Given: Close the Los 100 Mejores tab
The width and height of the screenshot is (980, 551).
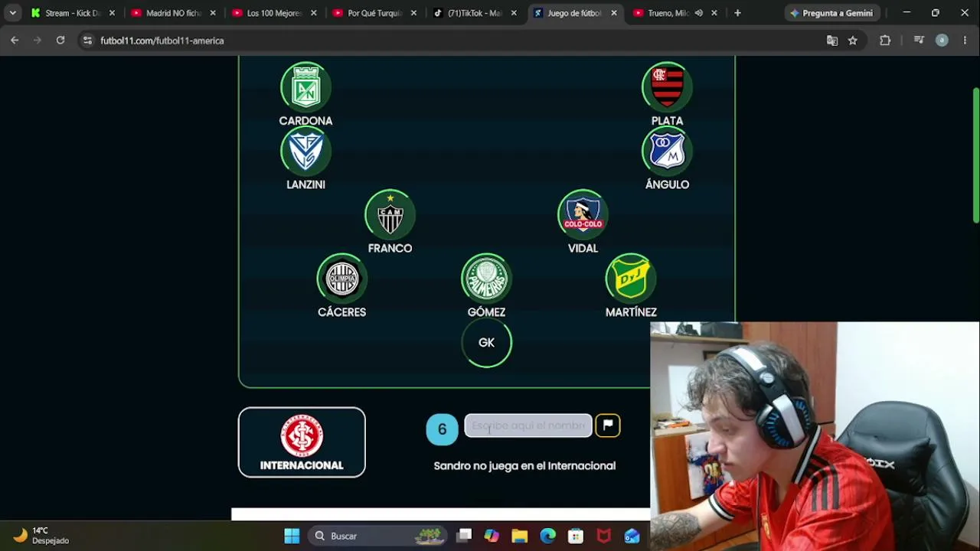Looking at the screenshot, I should click(313, 13).
